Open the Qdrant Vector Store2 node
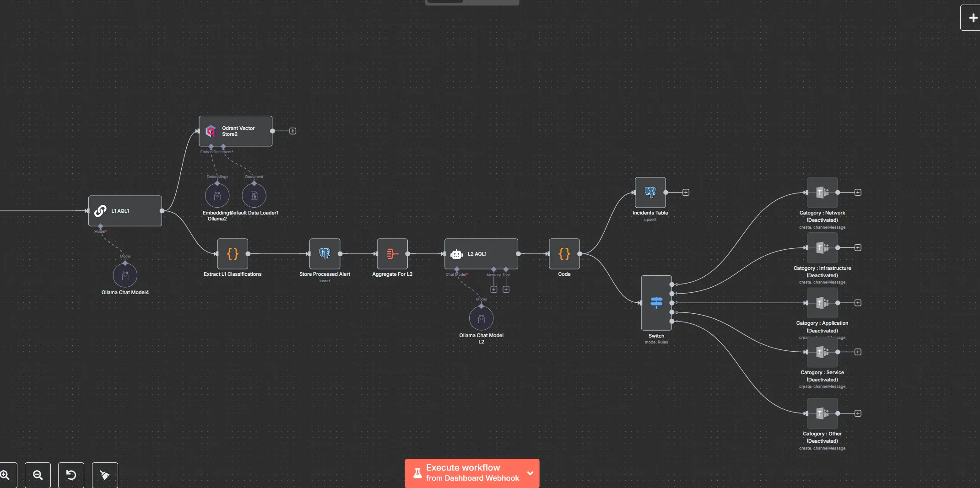Screen dimensions: 980x488 click(x=235, y=131)
